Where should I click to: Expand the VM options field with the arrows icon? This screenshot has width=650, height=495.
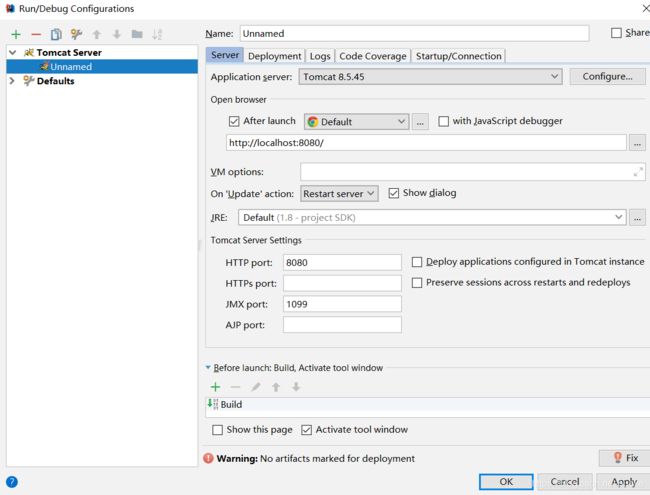pos(638,172)
